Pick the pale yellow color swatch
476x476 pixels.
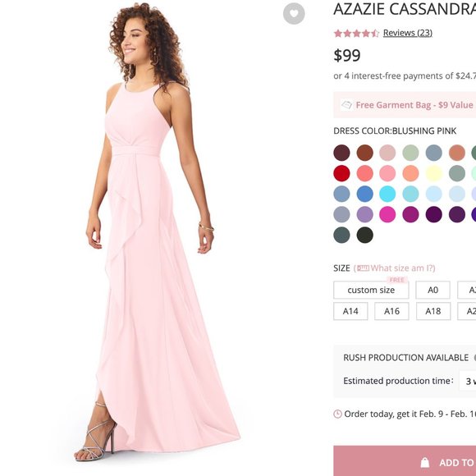(434, 173)
